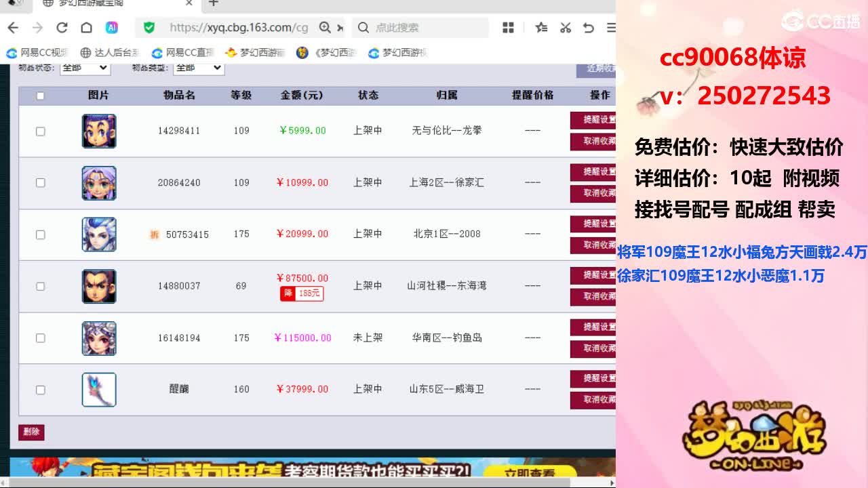Click 提醒设置 for the ¥20999.00 item
Viewport: 868px width, 488px height.
point(593,224)
